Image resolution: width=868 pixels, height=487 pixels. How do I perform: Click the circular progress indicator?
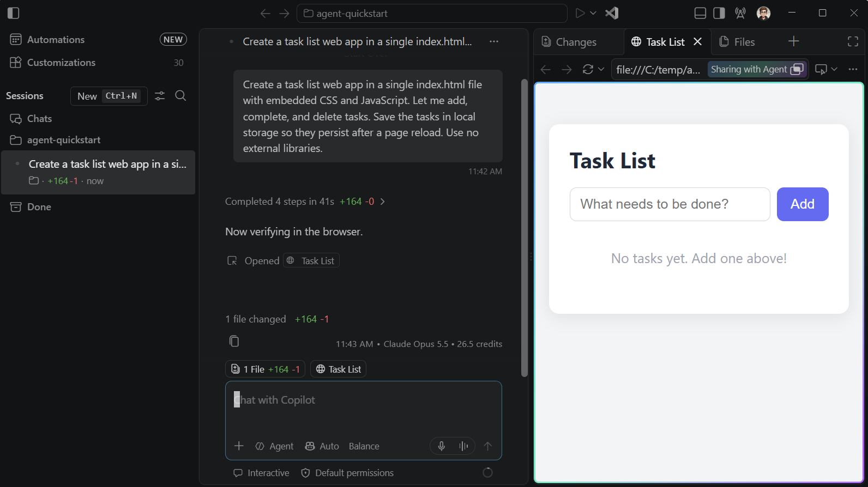[x=488, y=473]
